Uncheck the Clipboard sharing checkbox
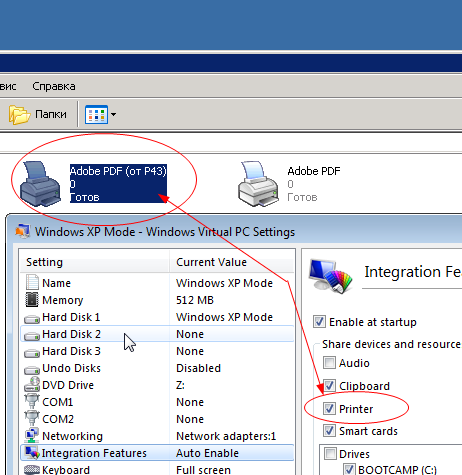The width and height of the screenshot is (462, 475). click(329, 386)
